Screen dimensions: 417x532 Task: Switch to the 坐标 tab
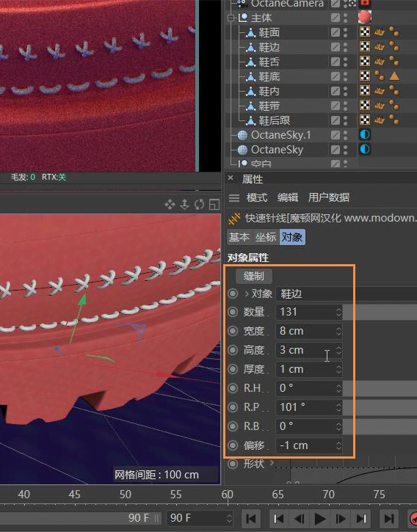[x=266, y=237]
